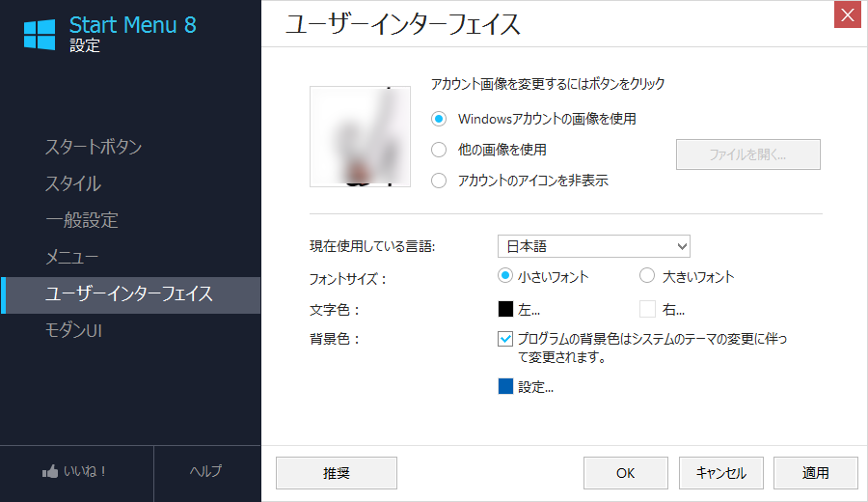
Task: Choose 他の画像を使用 radio button
Action: click(439, 150)
